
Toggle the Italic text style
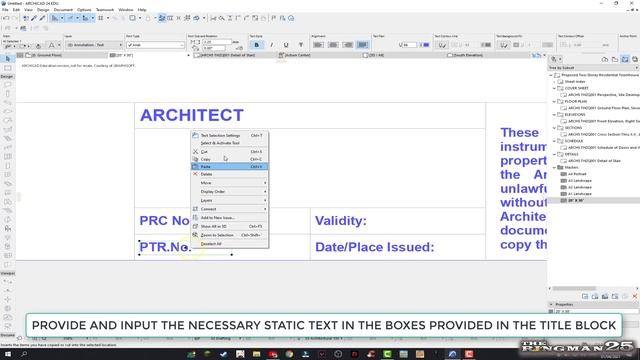click(271, 45)
